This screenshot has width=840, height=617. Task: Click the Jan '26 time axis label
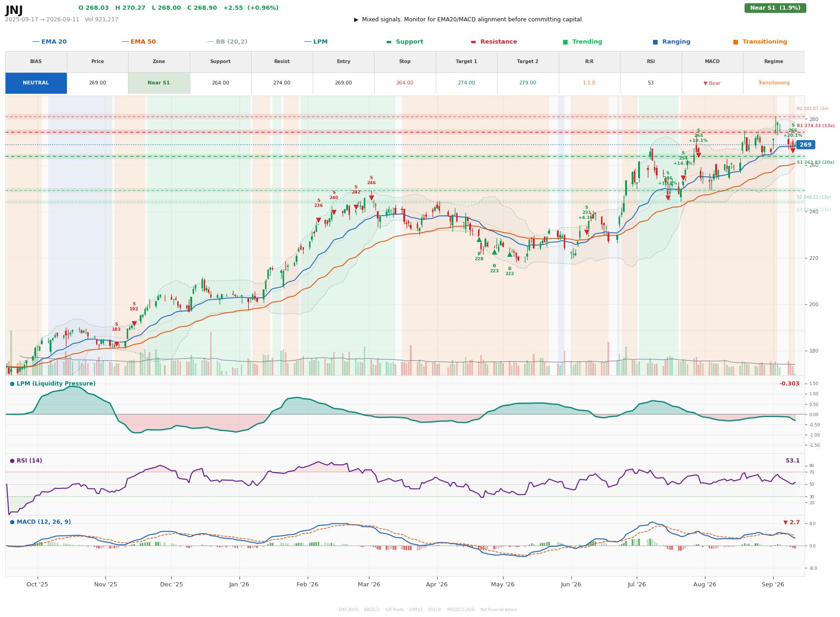click(239, 585)
